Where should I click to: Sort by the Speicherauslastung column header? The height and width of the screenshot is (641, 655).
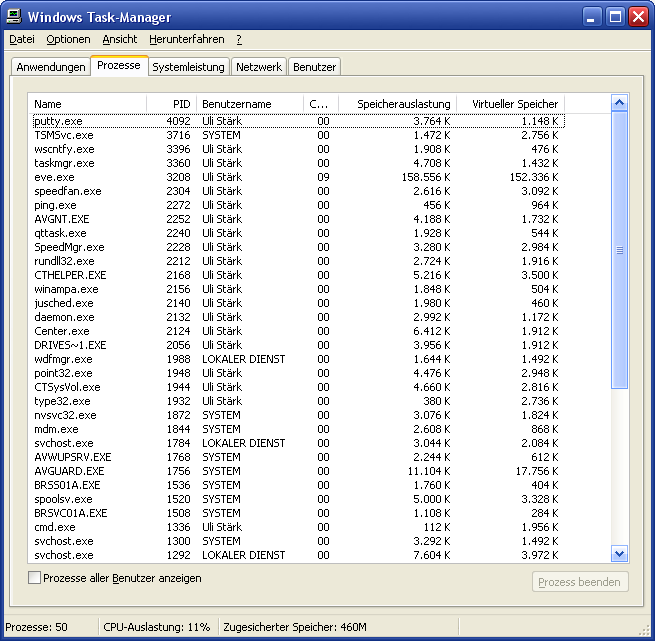tap(397, 104)
